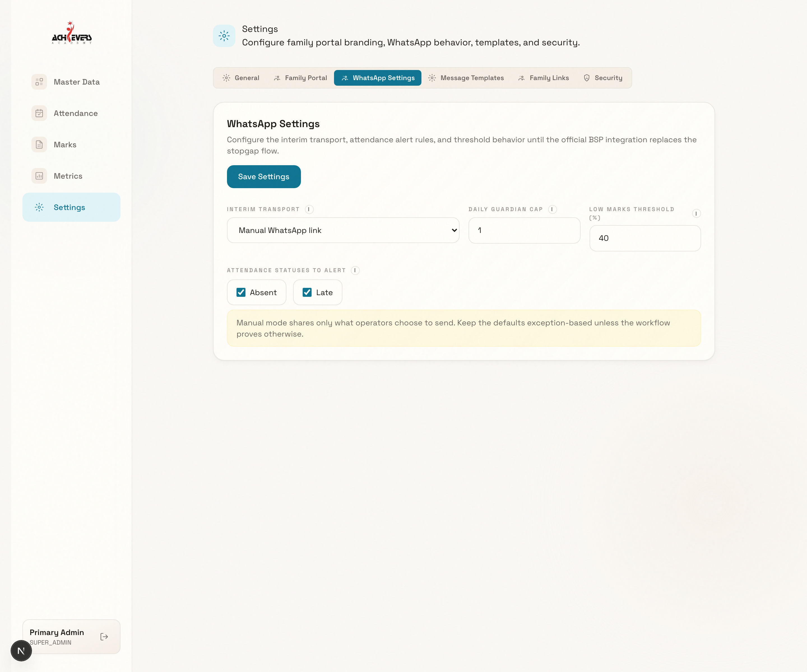The width and height of the screenshot is (807, 672).
Task: Focus the Low Marks Threshold input
Action: click(x=645, y=239)
